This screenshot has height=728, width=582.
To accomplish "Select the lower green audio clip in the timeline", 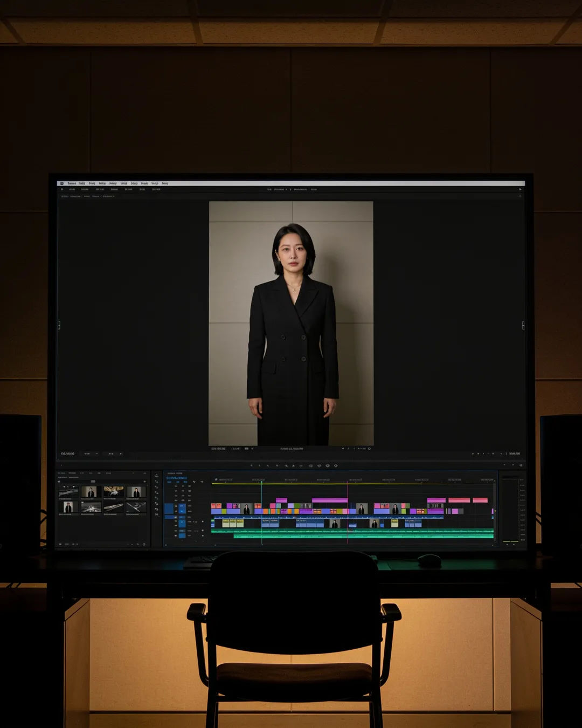I will (364, 536).
